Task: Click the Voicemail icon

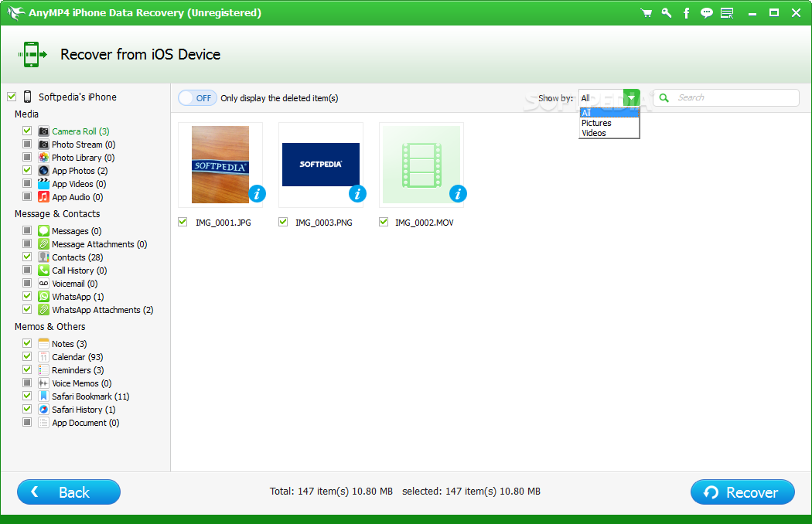Action: point(43,283)
